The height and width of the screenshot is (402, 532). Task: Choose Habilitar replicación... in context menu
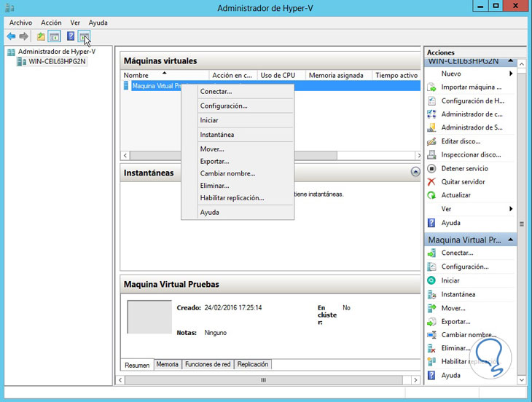click(x=238, y=198)
